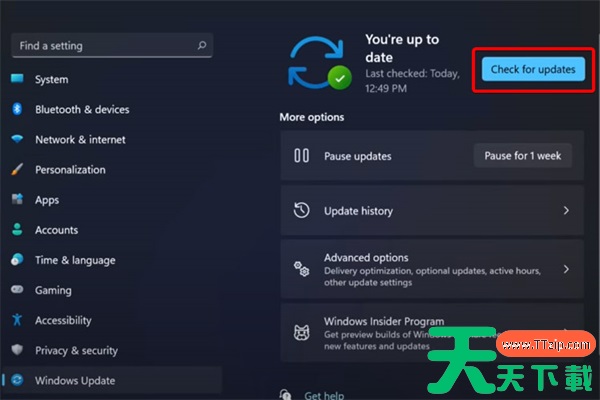This screenshot has width=600, height=400.
Task: Focus the Find a setting search box
Action: click(112, 46)
